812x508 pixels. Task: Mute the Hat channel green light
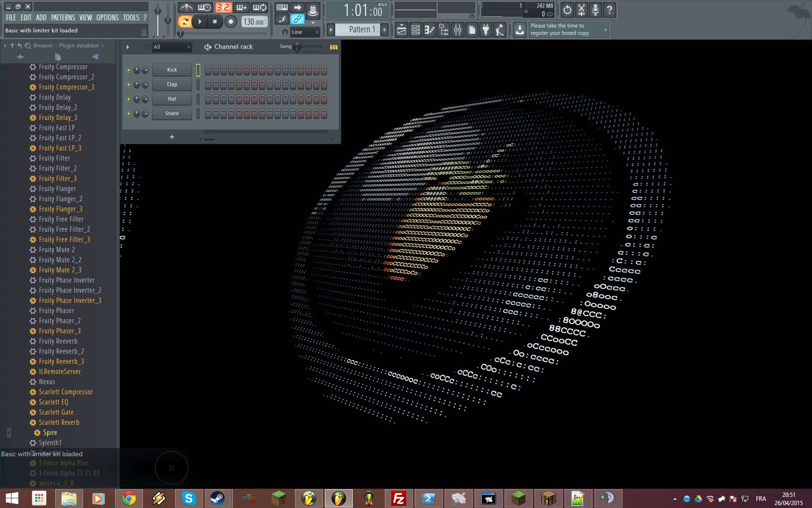[x=129, y=99]
